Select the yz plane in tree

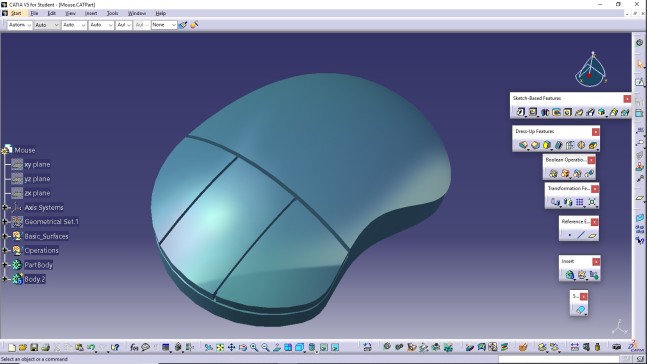(x=37, y=179)
